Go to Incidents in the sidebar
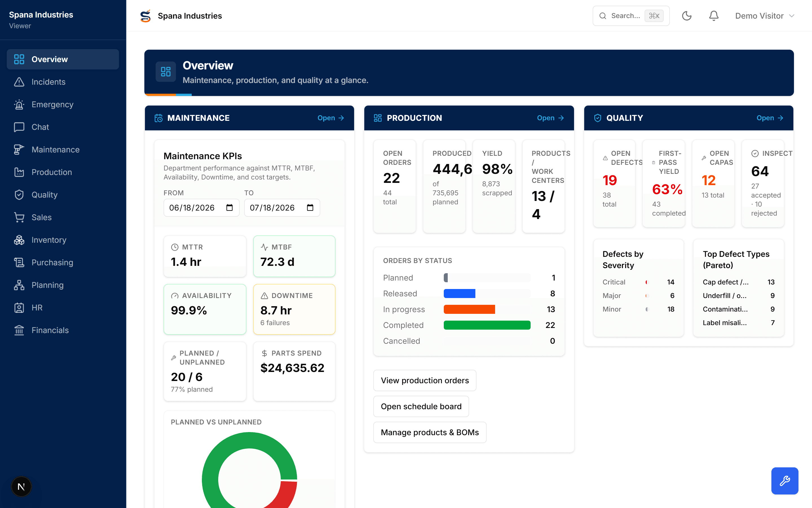Screen dimensions: 812x508 coord(63,82)
